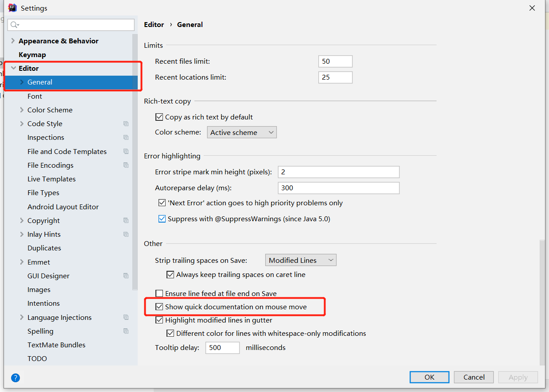Expand the Copyright node
The height and width of the screenshot is (392, 549).
tap(22, 220)
